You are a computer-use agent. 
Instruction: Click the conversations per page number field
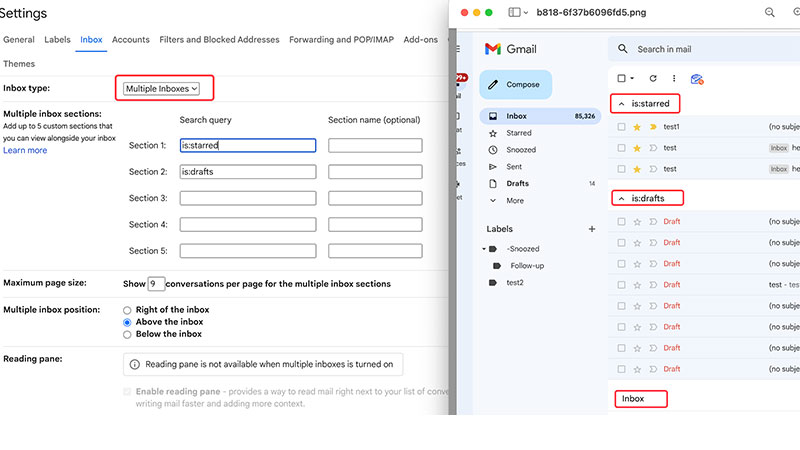tap(156, 284)
